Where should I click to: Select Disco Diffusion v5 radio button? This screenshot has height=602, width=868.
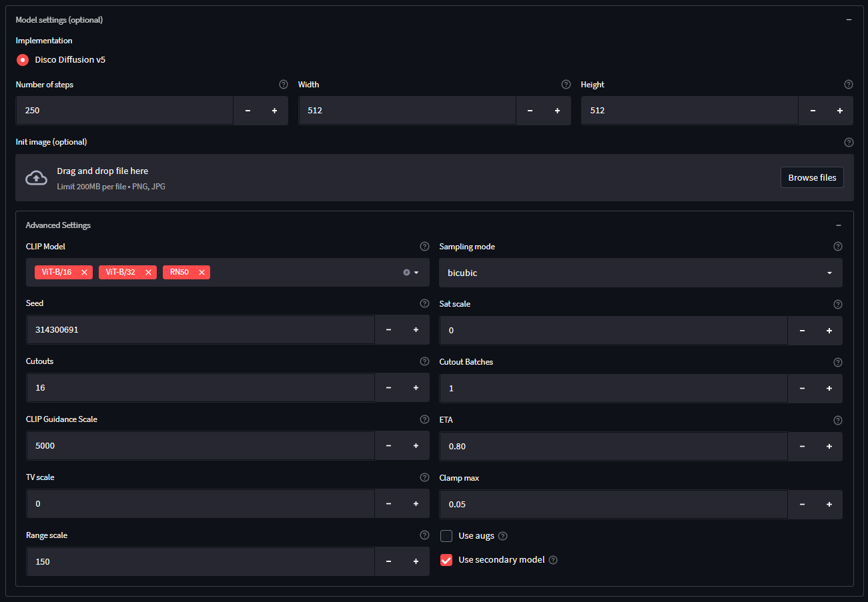pyautogui.click(x=23, y=60)
